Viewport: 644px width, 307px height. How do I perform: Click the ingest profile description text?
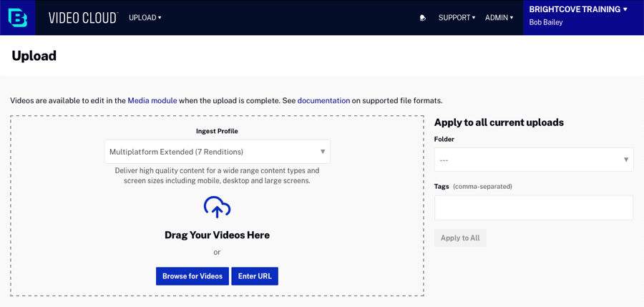217,175
